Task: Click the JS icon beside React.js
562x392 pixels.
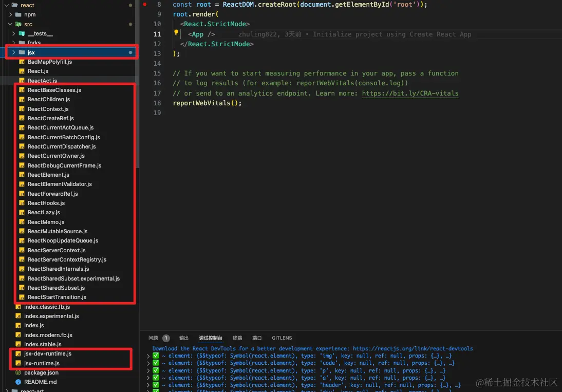Action: coord(22,71)
